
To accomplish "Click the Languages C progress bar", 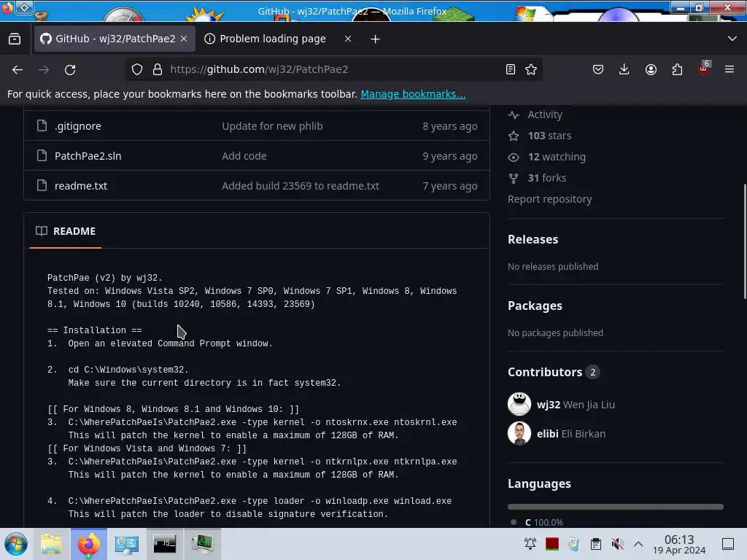I will [615, 507].
